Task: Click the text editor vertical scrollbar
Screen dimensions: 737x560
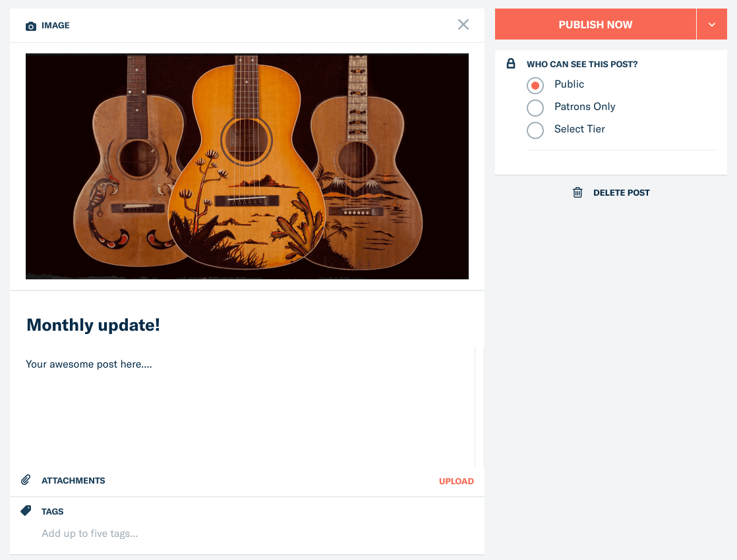Action: tap(479, 406)
